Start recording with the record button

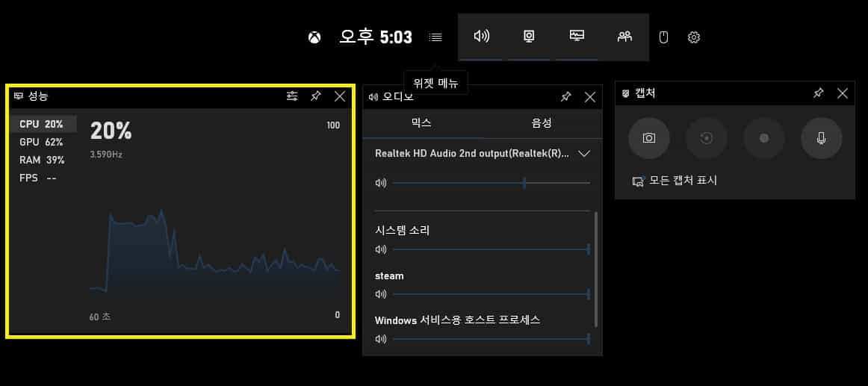coord(763,138)
